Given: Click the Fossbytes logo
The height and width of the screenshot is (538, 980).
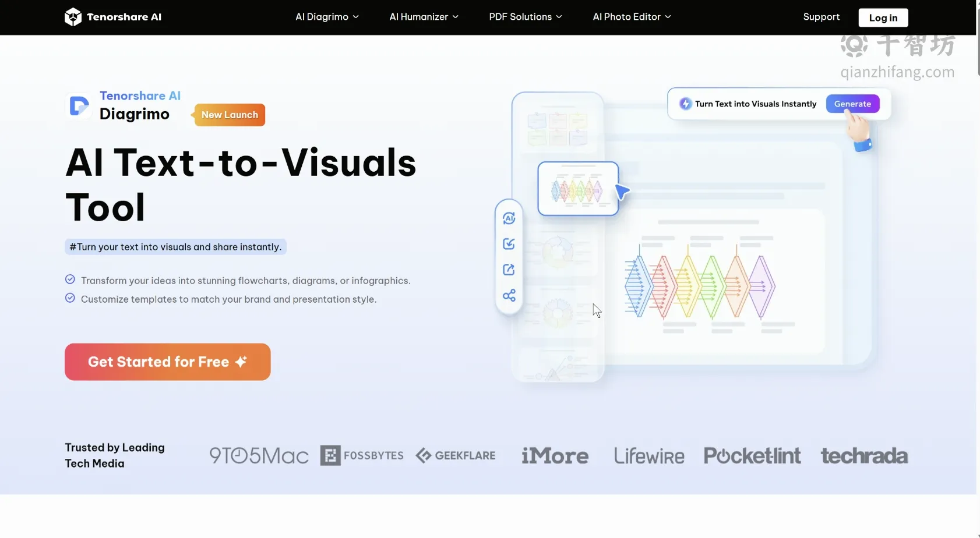Looking at the screenshot, I should (362, 455).
